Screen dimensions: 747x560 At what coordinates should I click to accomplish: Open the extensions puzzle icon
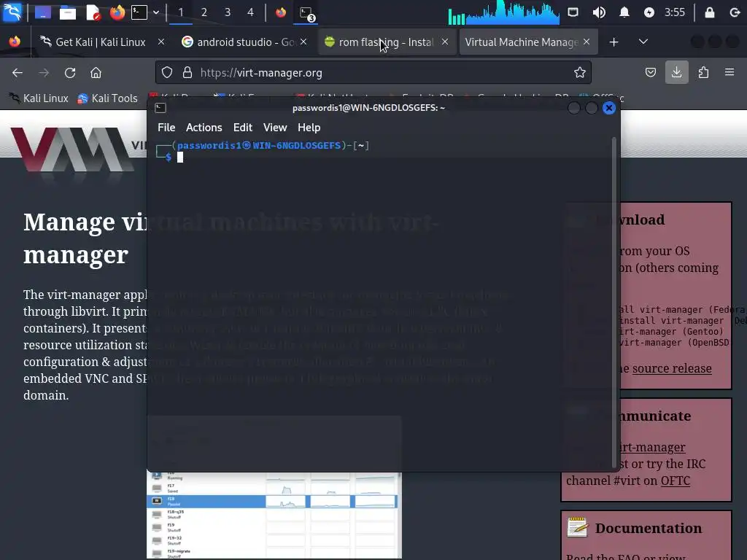703,72
